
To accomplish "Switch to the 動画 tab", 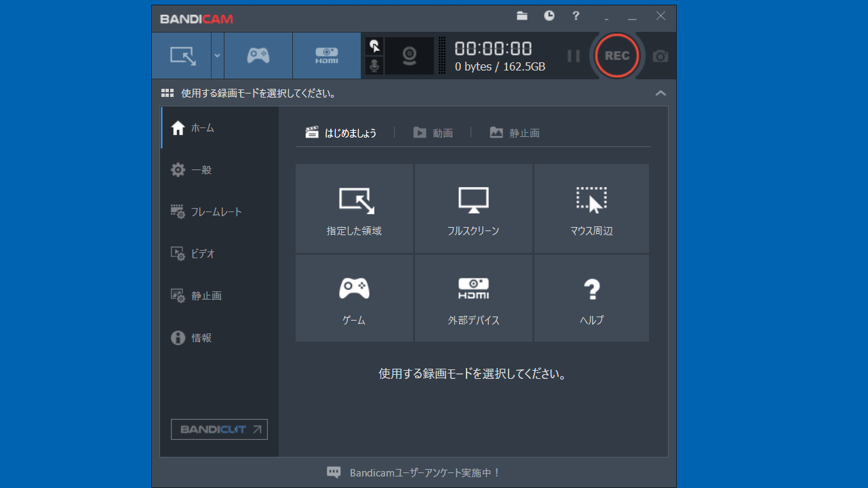I will pyautogui.click(x=433, y=133).
